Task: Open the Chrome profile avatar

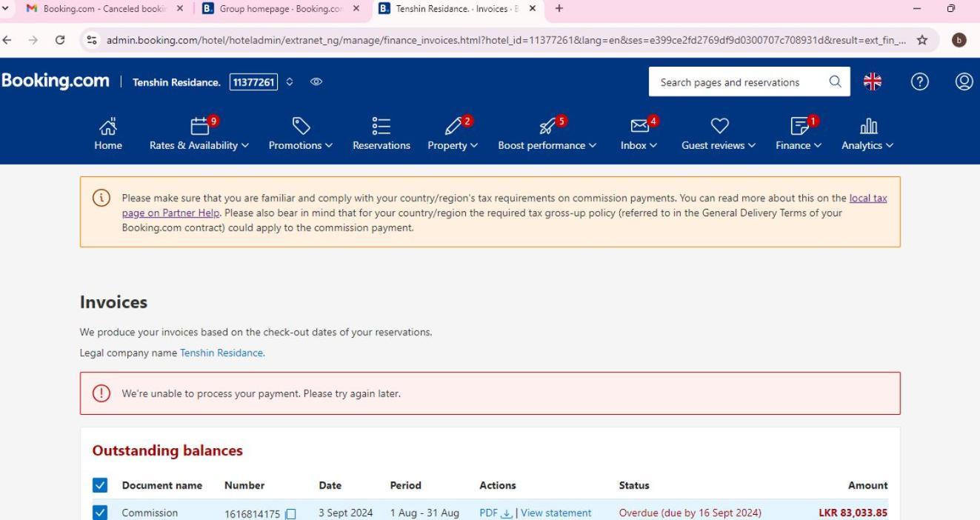Action: coord(960,40)
